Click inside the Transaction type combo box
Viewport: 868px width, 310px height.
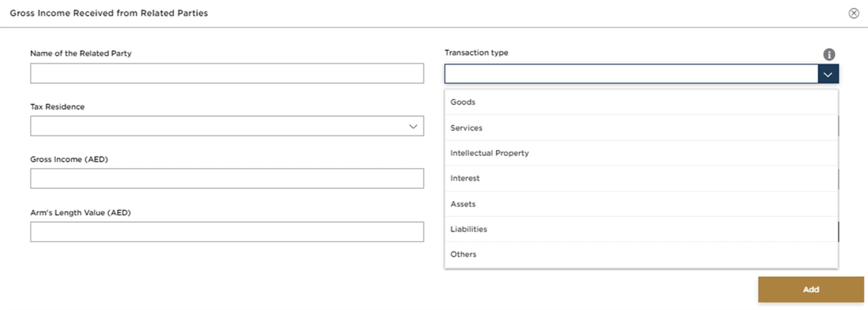pyautogui.click(x=630, y=74)
